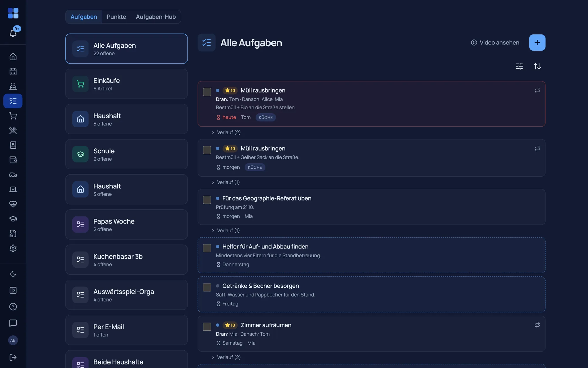Switch to the Punkte tab
Viewport: 588px width, 368px height.
click(x=116, y=17)
